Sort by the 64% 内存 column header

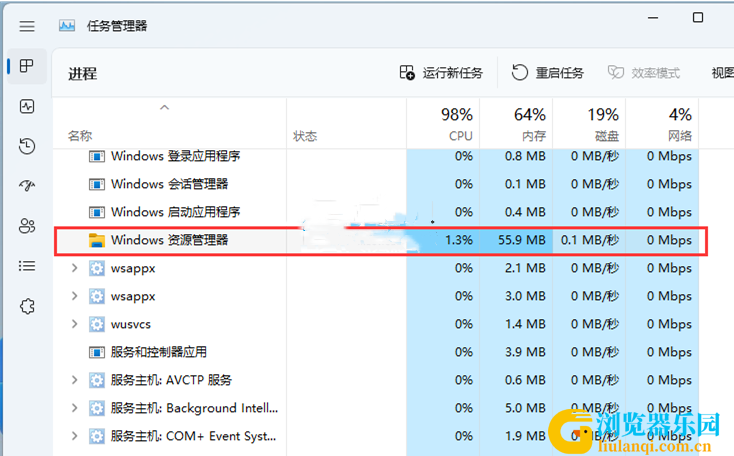(516, 124)
